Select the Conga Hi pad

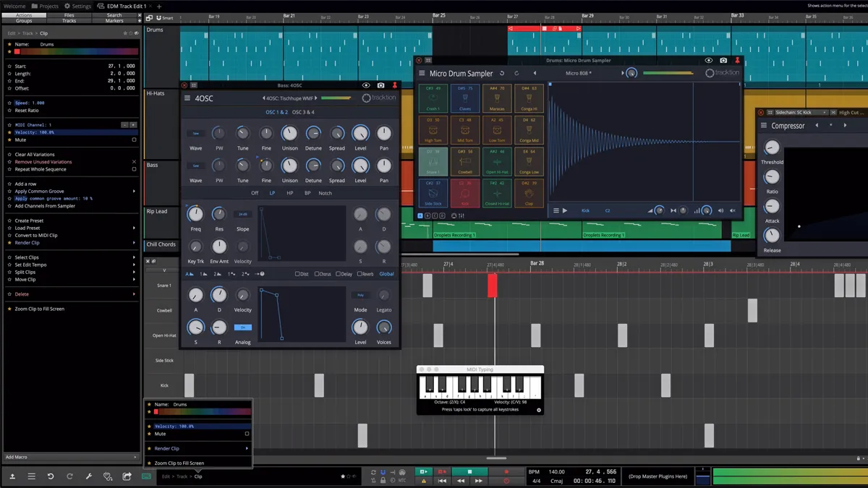tap(529, 98)
